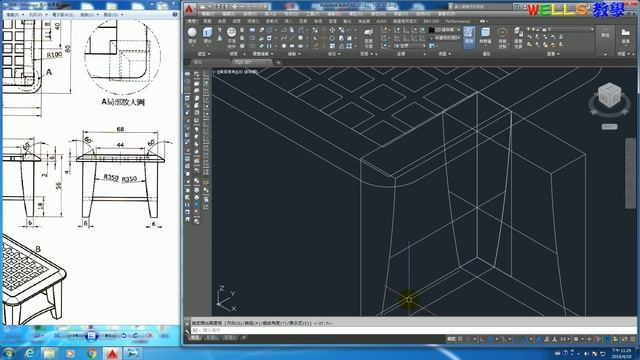Toggle ortho mode in status bar
640x360 pixels.
(x=482, y=339)
